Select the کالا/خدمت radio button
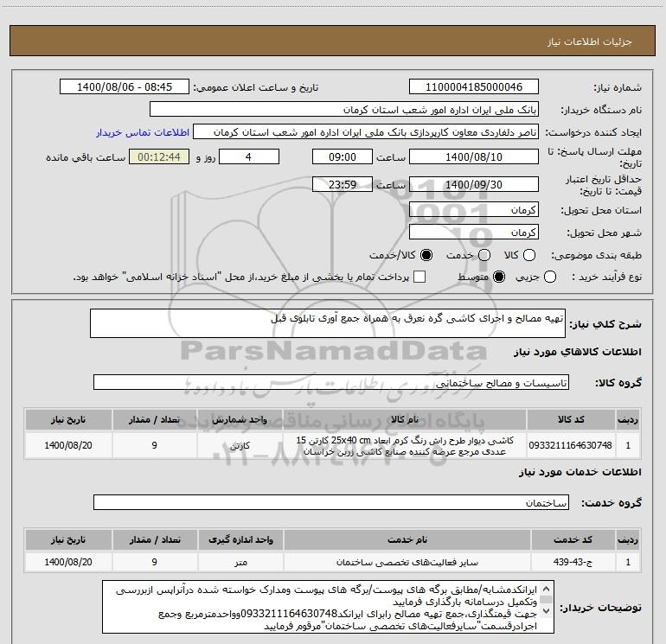The height and width of the screenshot is (644, 666). [x=426, y=255]
